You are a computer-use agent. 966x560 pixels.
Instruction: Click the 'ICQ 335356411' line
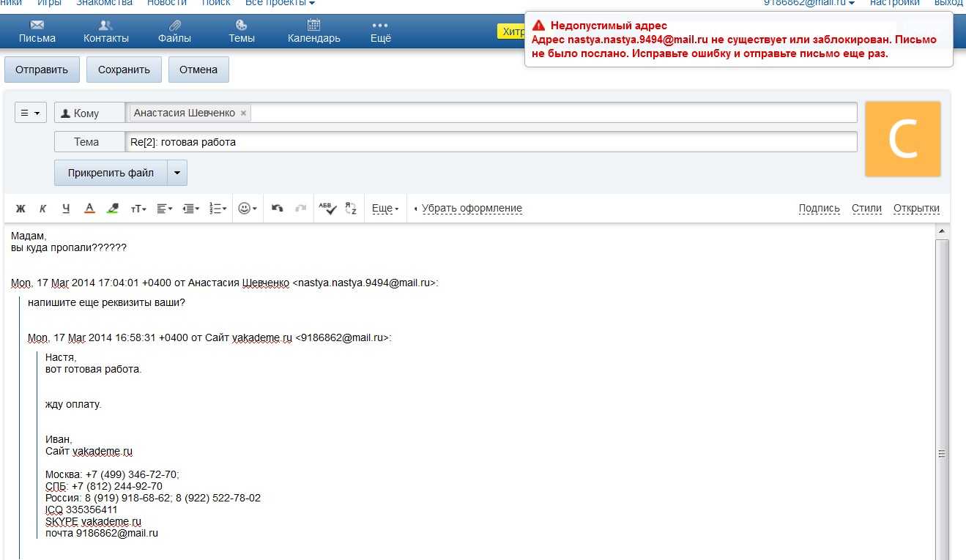81,509
